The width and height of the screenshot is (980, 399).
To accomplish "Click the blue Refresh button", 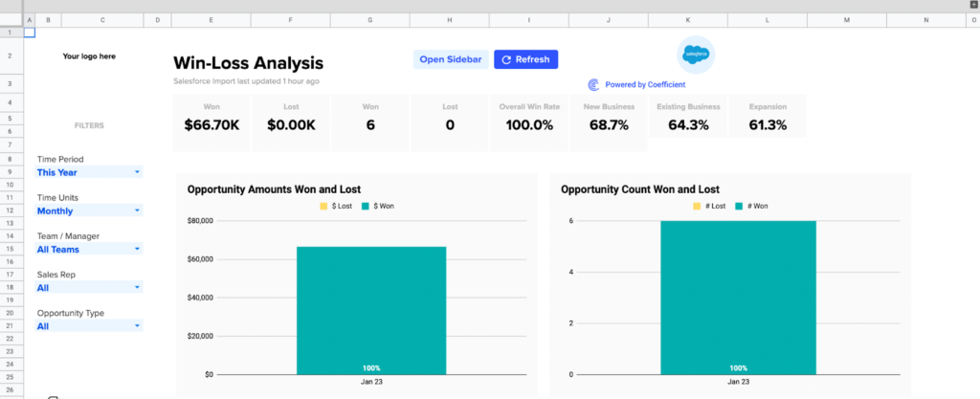I will point(525,59).
